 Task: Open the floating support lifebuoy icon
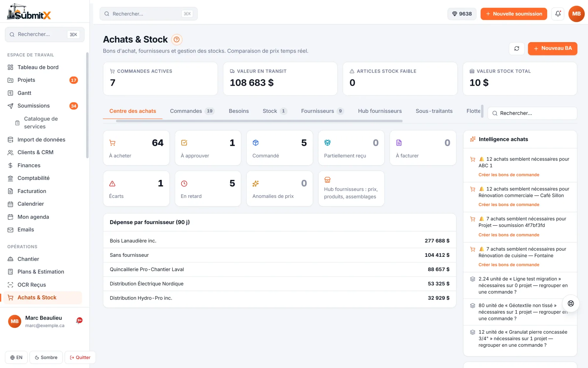click(570, 303)
